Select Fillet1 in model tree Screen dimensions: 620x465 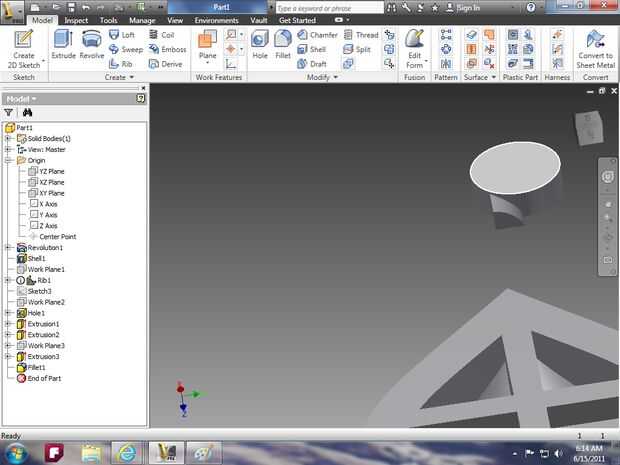tap(31, 367)
